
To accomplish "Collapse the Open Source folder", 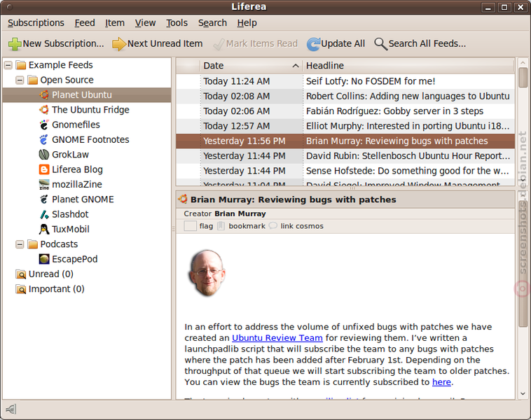I will point(20,80).
